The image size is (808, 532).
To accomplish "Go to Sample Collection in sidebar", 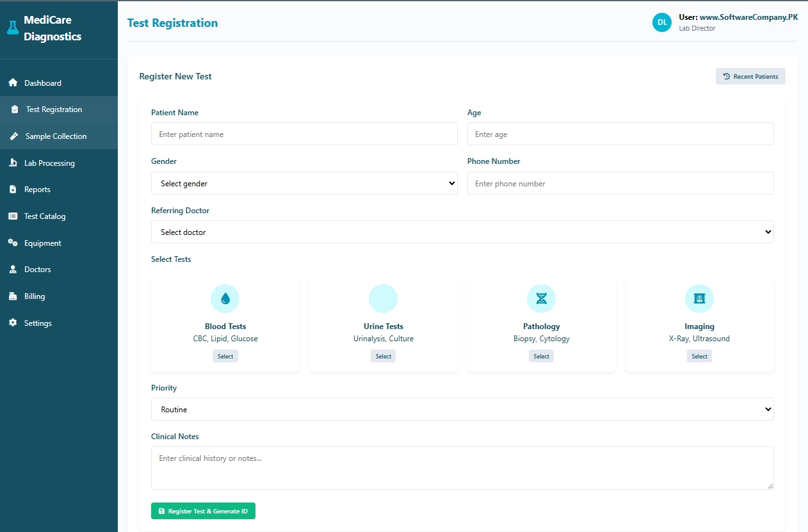I will pos(56,136).
